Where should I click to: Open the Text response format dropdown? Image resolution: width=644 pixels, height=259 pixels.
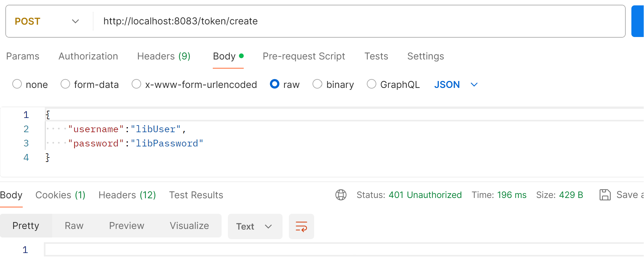(255, 226)
